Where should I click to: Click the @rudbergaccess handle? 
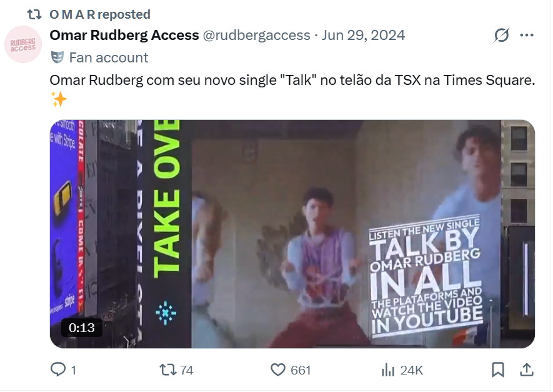pos(256,35)
